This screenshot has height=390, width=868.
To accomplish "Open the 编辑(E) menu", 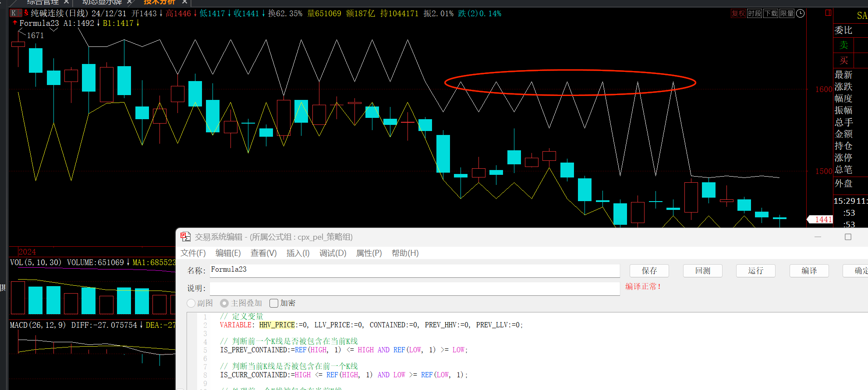I will [x=228, y=253].
